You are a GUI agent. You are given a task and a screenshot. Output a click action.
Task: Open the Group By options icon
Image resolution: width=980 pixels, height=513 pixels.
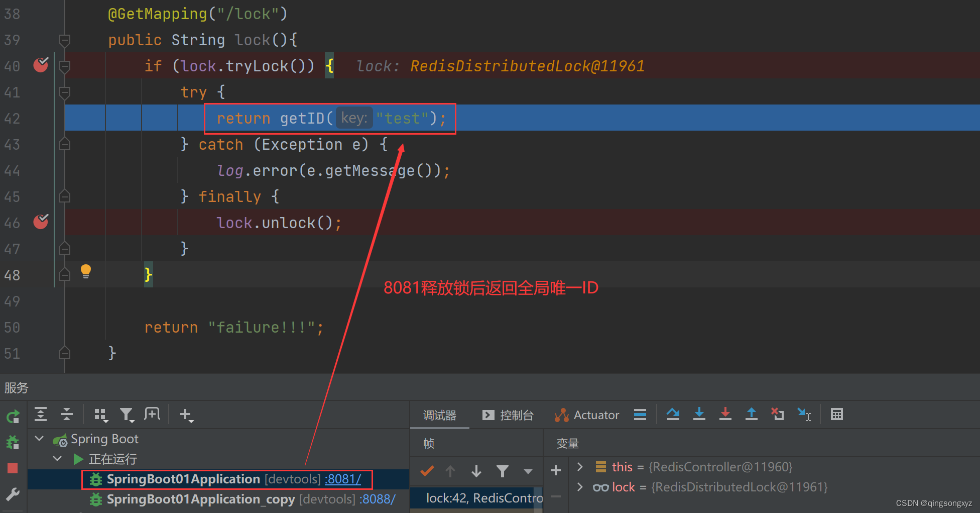coord(101,415)
